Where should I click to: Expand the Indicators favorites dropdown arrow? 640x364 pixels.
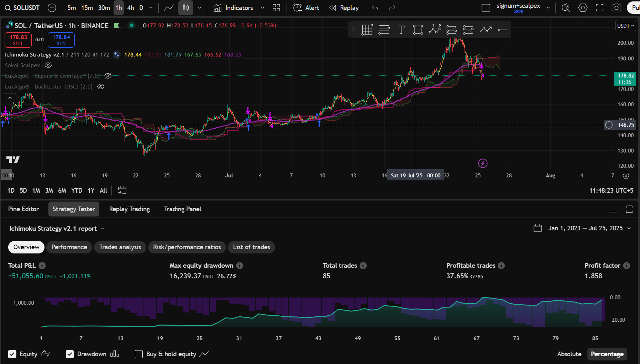point(263,8)
